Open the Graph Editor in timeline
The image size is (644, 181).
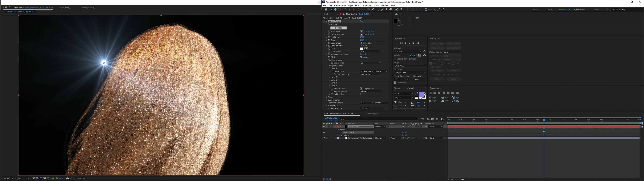pos(443,119)
